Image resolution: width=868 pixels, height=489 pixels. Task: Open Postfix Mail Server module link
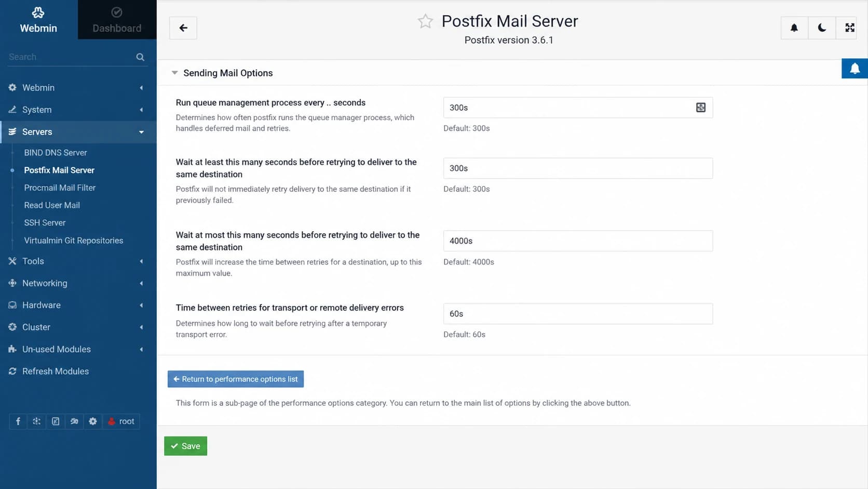[59, 170]
